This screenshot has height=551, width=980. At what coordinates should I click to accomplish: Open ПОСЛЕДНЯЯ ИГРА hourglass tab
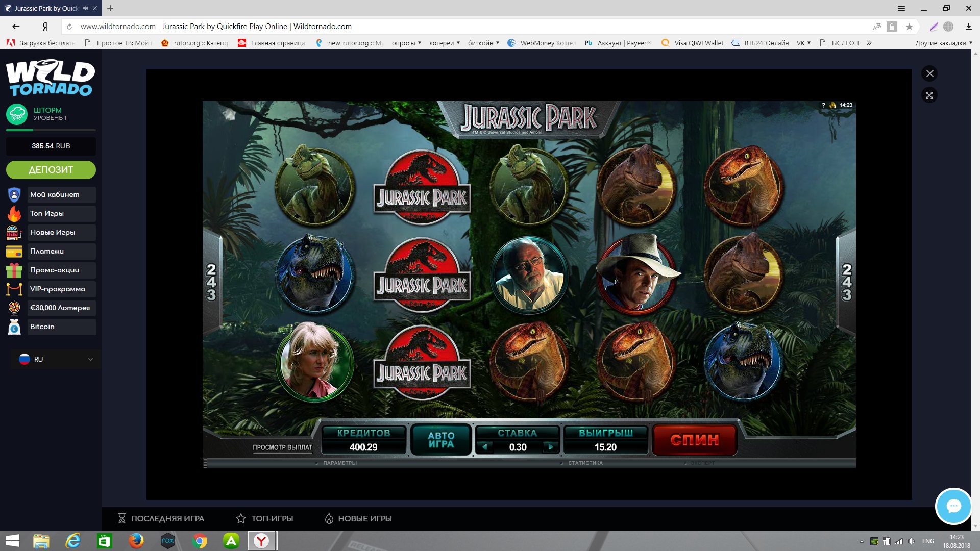click(161, 518)
